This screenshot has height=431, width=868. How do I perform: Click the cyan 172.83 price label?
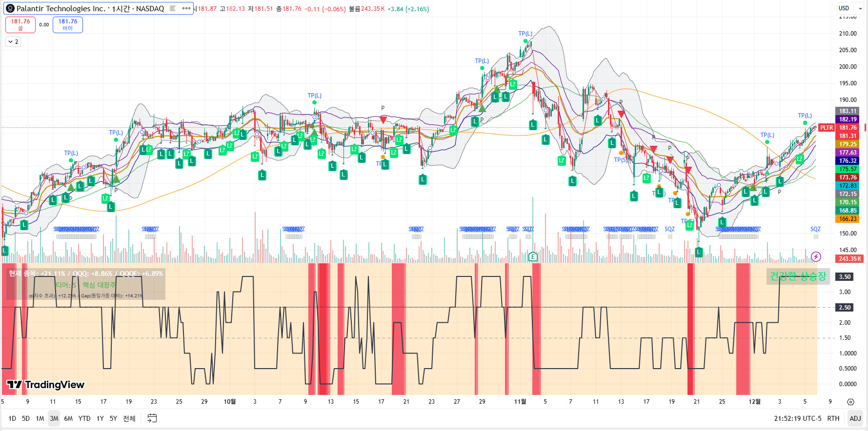pyautogui.click(x=848, y=186)
